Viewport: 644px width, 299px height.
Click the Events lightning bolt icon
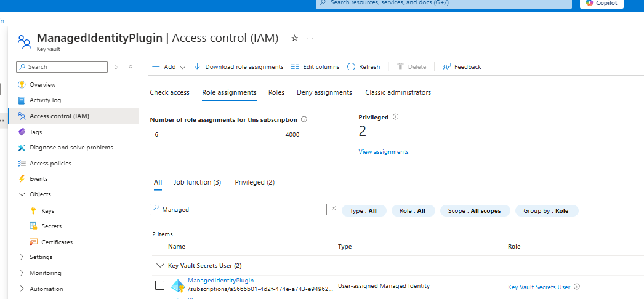(22, 179)
